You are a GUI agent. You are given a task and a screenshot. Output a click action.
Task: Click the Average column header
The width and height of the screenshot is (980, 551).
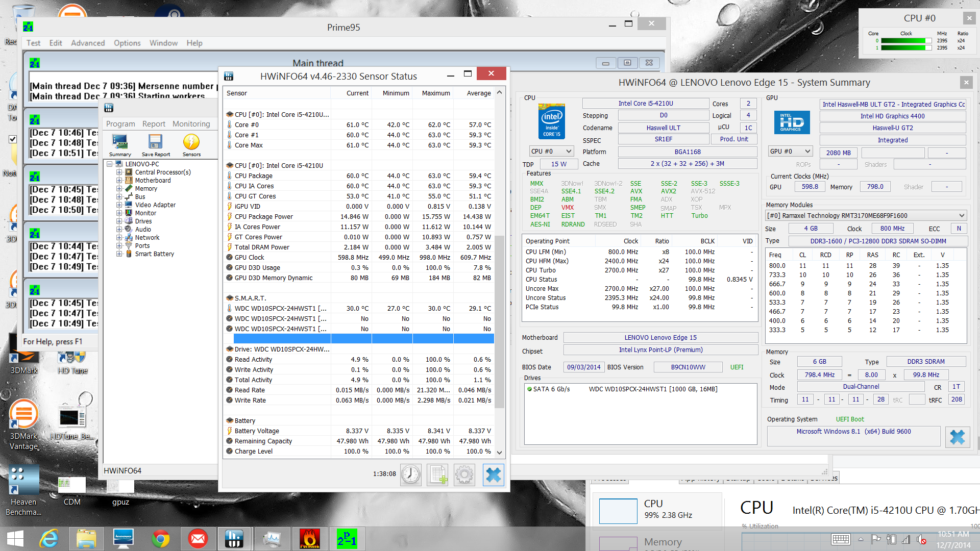(x=479, y=93)
